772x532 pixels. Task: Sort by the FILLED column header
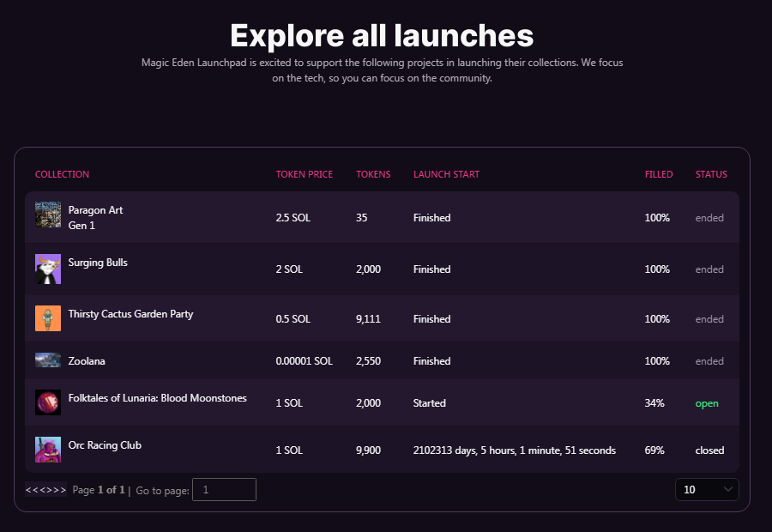pyautogui.click(x=659, y=174)
